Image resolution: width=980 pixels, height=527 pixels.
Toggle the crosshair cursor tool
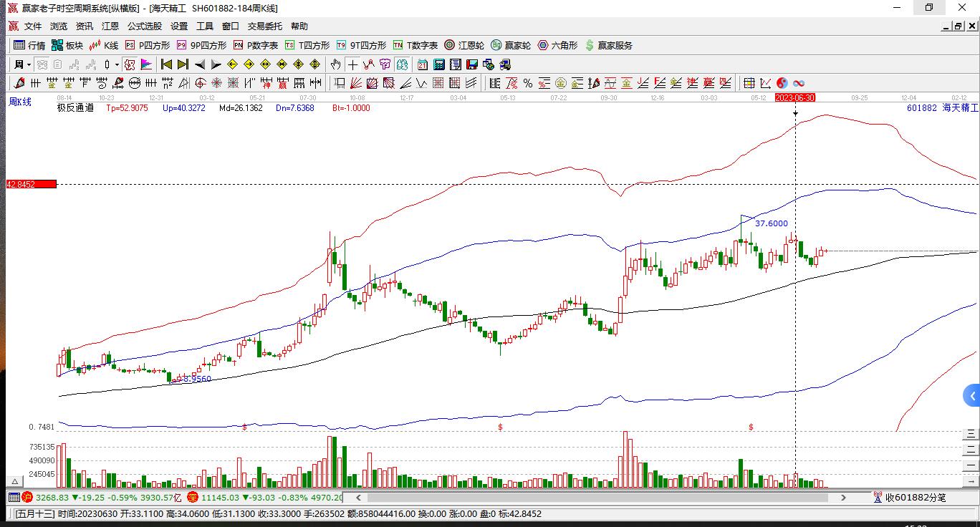pyautogui.click(x=352, y=64)
